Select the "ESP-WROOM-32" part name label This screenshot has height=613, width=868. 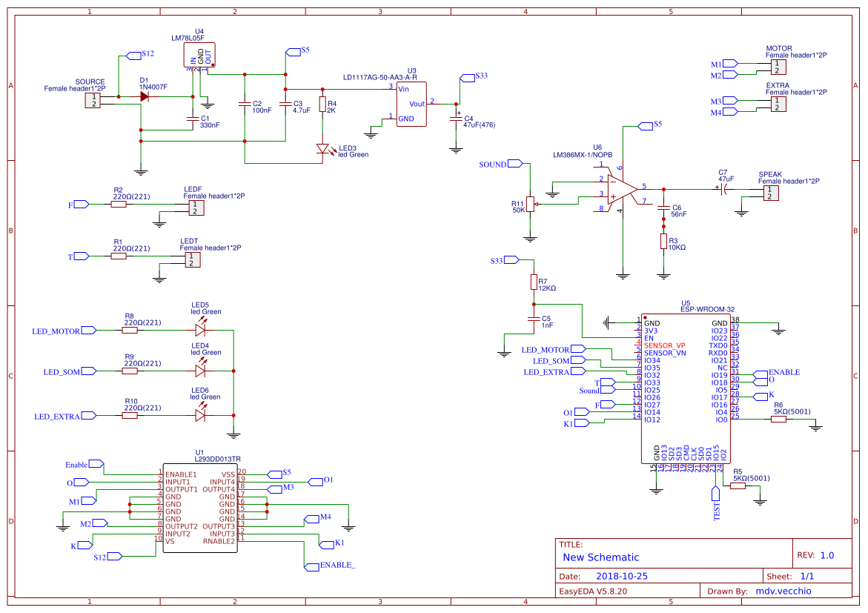(707, 310)
